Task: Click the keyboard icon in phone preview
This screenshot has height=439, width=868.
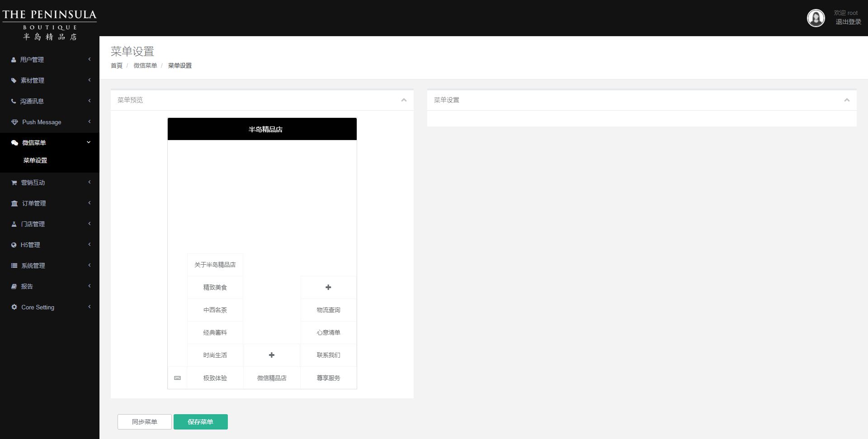Action: tap(177, 378)
